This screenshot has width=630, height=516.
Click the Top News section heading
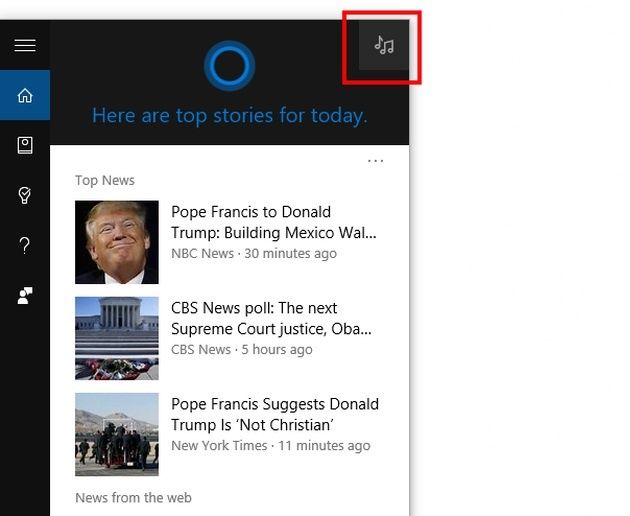click(x=105, y=180)
